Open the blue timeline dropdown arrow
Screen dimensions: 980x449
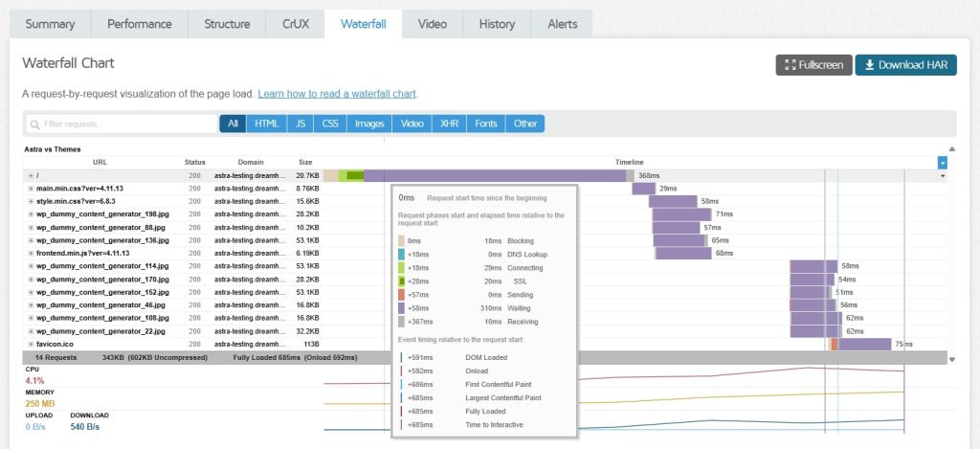click(x=943, y=163)
